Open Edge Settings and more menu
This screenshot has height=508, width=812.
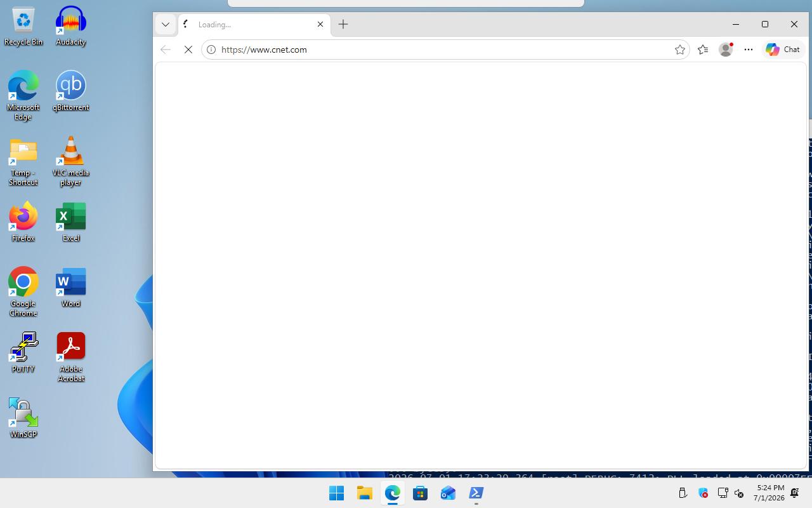click(749, 50)
